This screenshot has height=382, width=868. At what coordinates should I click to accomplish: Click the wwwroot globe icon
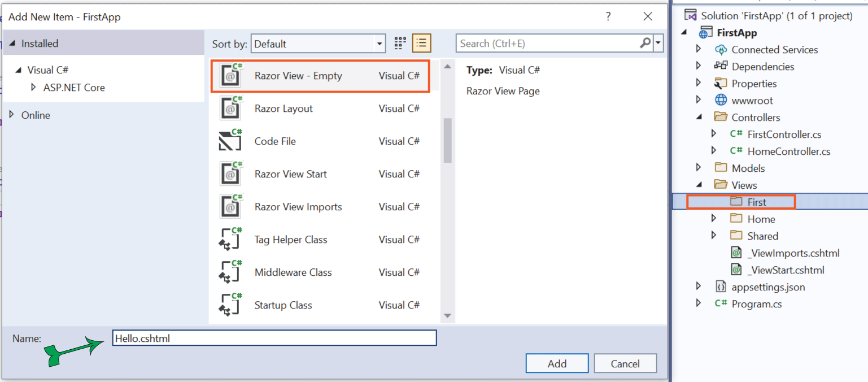(721, 101)
